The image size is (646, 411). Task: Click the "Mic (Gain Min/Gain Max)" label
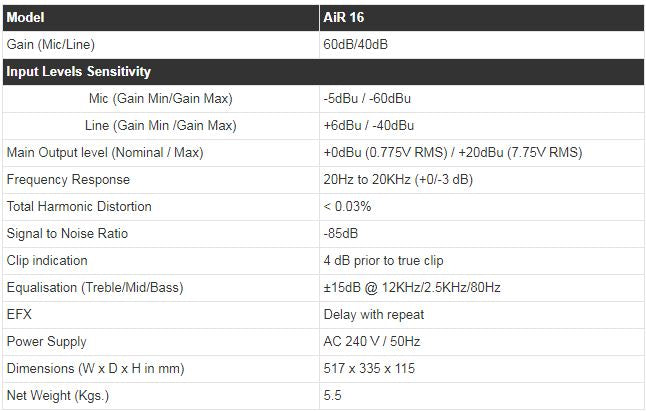point(160,99)
